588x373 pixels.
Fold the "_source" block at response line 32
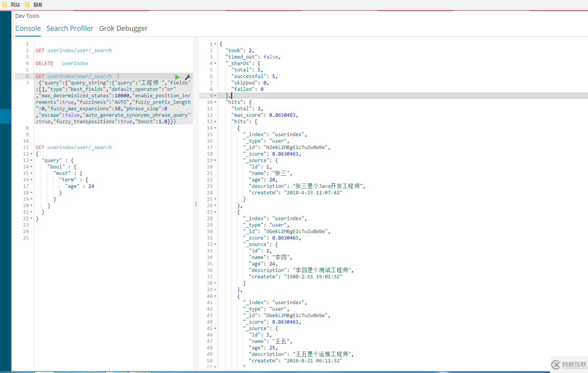point(215,244)
